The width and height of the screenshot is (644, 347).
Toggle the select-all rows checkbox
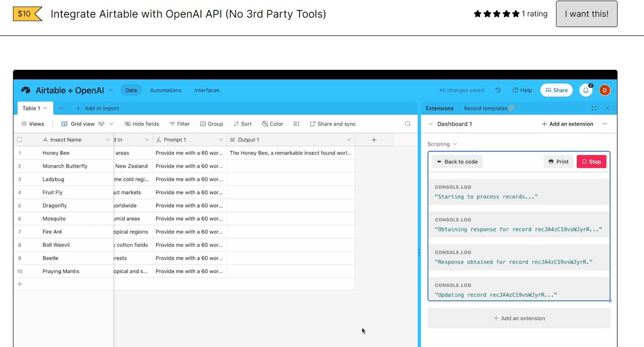pyautogui.click(x=20, y=140)
